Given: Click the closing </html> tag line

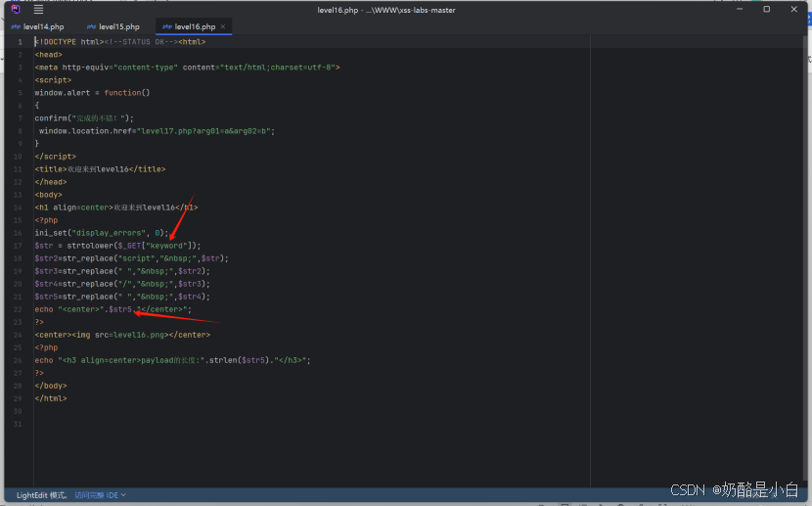Looking at the screenshot, I should (51, 398).
